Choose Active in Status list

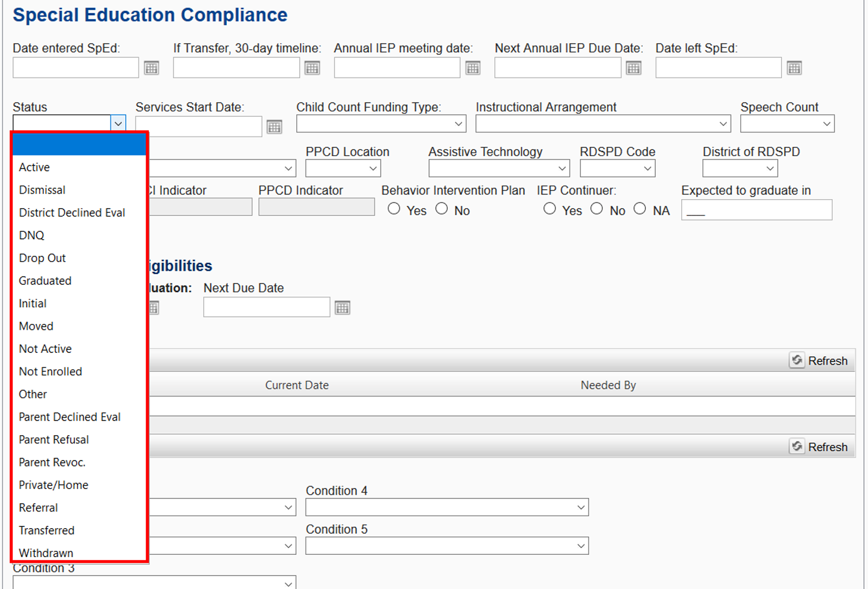[x=80, y=167]
